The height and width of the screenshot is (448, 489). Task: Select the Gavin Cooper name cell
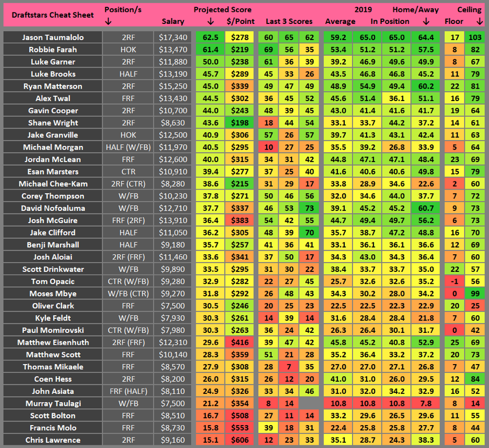[x=53, y=110]
